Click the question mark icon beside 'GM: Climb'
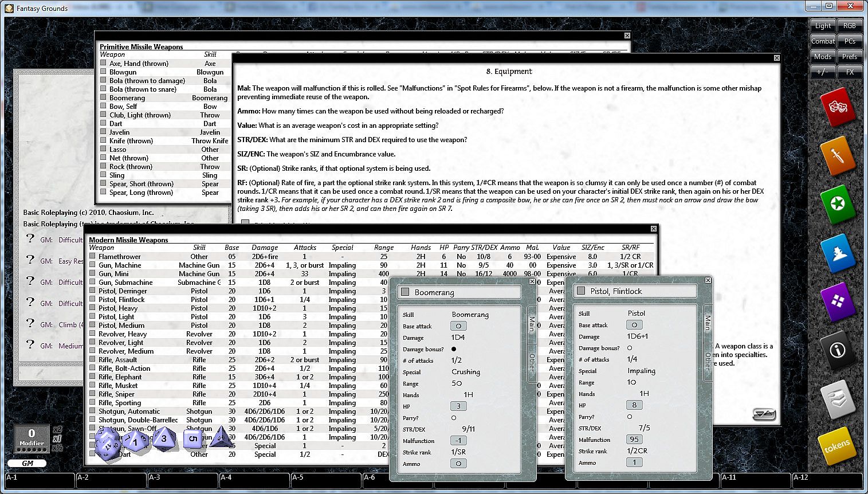This screenshot has width=868, height=494. tap(30, 324)
